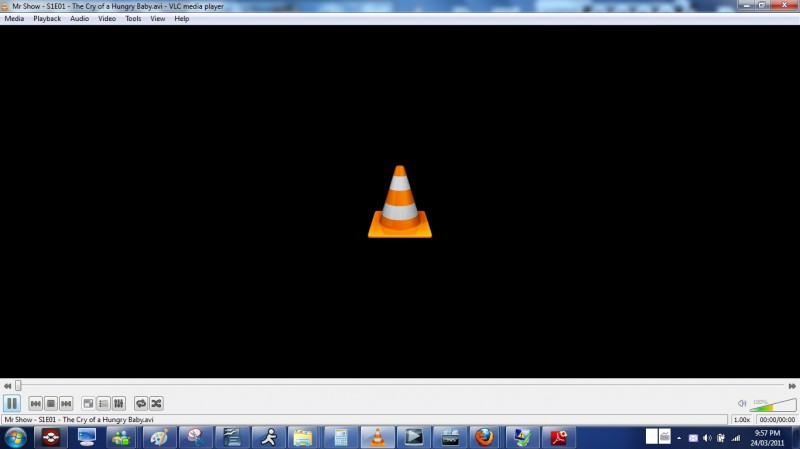Viewport: 800px width, 449px height.
Task: Click the VLC cone logo in video area
Action: [399, 202]
